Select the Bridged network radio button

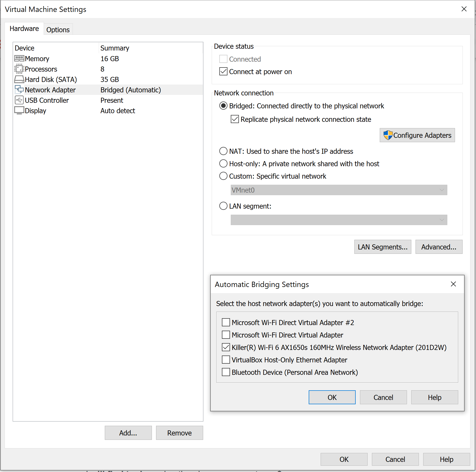[x=223, y=106]
